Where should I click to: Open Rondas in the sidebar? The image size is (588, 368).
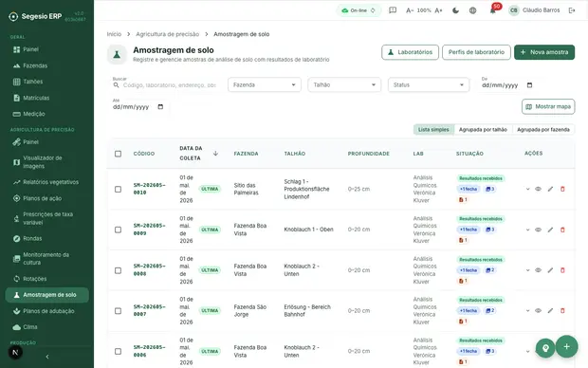[46, 239]
